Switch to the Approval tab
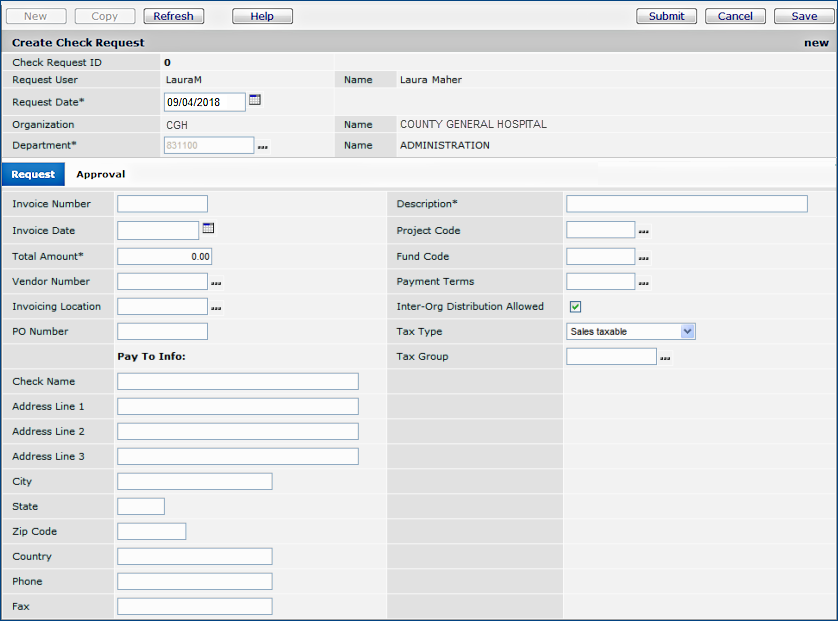 [x=100, y=174]
